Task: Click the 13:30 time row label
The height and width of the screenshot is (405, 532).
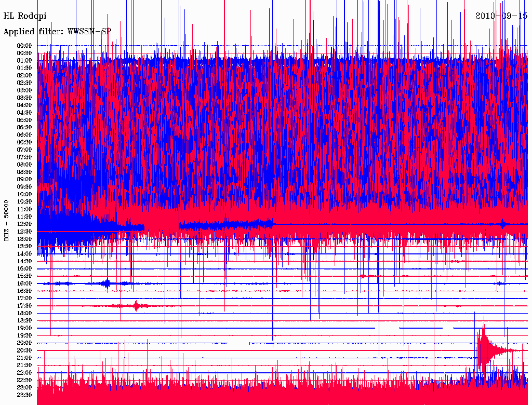Action: tap(24, 246)
